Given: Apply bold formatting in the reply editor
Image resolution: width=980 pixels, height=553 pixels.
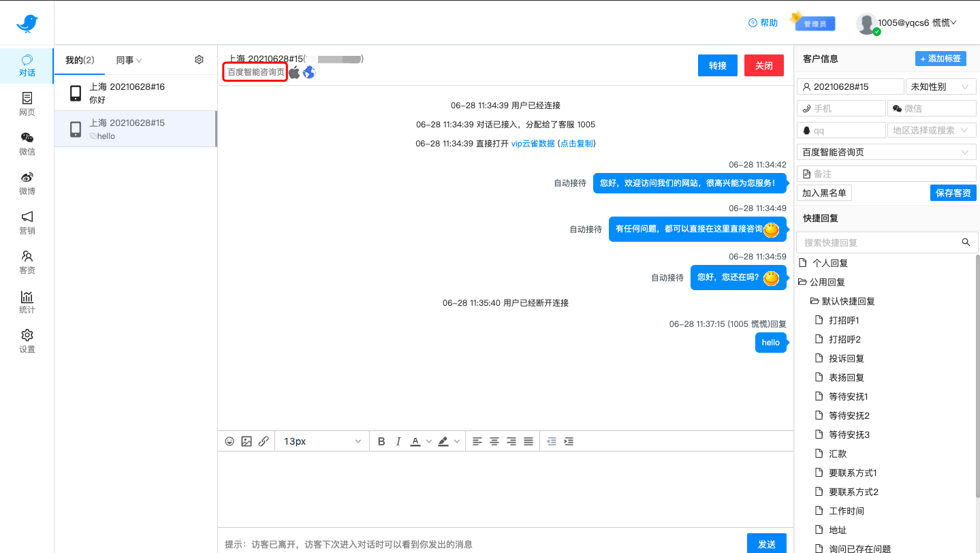Looking at the screenshot, I should point(381,441).
